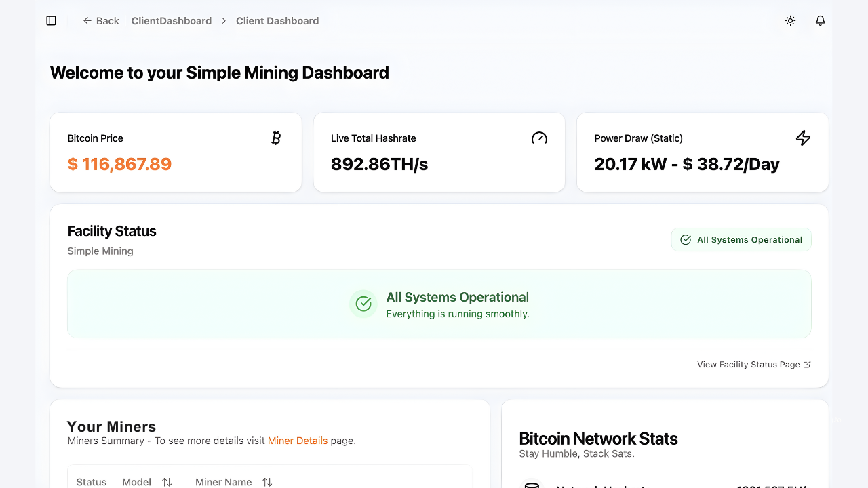This screenshot has width=868, height=488.
Task: Click the Status column header
Action: coord(92,481)
